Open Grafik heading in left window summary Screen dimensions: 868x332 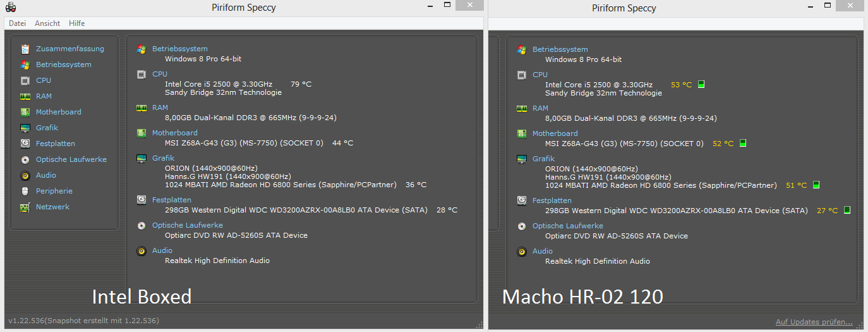point(164,158)
